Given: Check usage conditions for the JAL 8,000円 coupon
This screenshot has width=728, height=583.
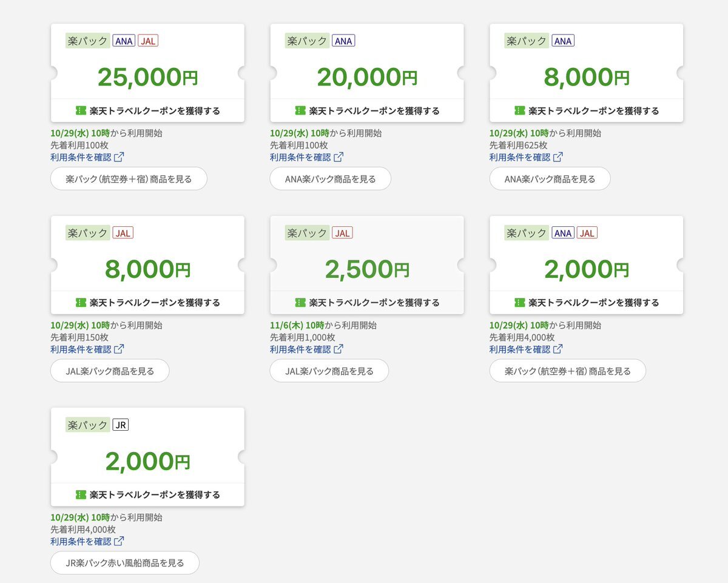Looking at the screenshot, I should (81, 349).
